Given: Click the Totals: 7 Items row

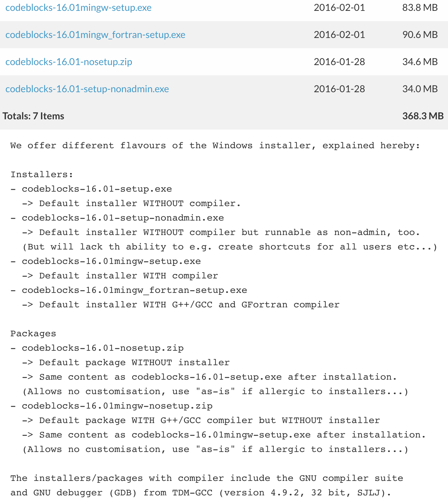Looking at the screenshot, I should point(33,116).
